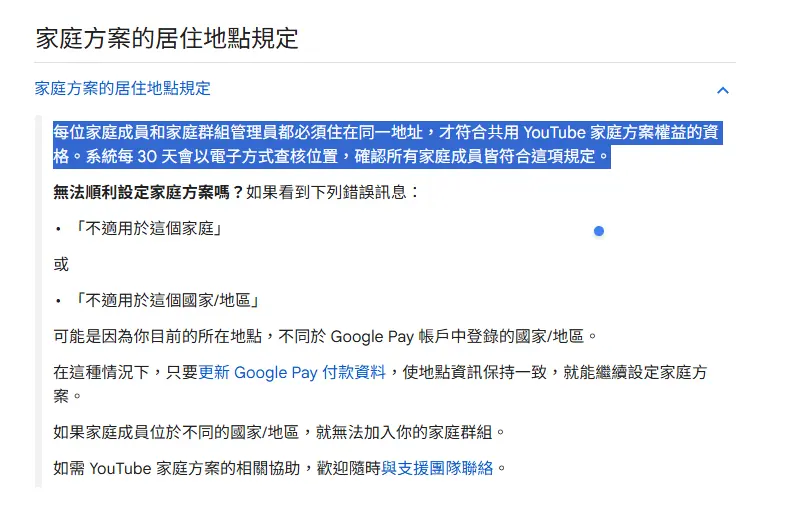Click the text 如果看到下列錯誤訊息：

(x=333, y=192)
